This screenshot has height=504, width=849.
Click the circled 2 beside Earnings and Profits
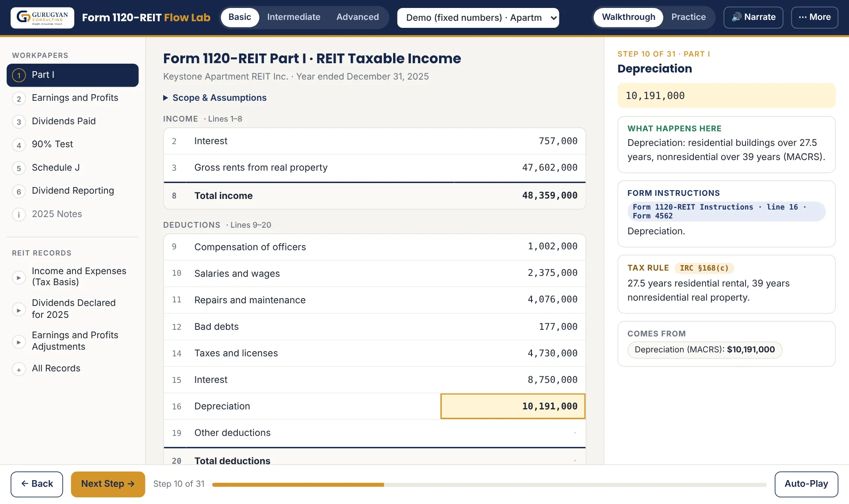(19, 99)
